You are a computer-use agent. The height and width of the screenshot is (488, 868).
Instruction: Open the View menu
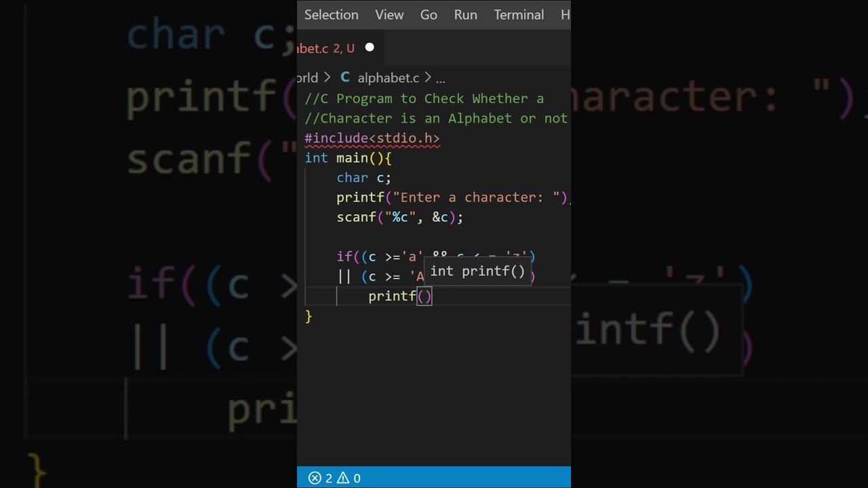click(389, 15)
